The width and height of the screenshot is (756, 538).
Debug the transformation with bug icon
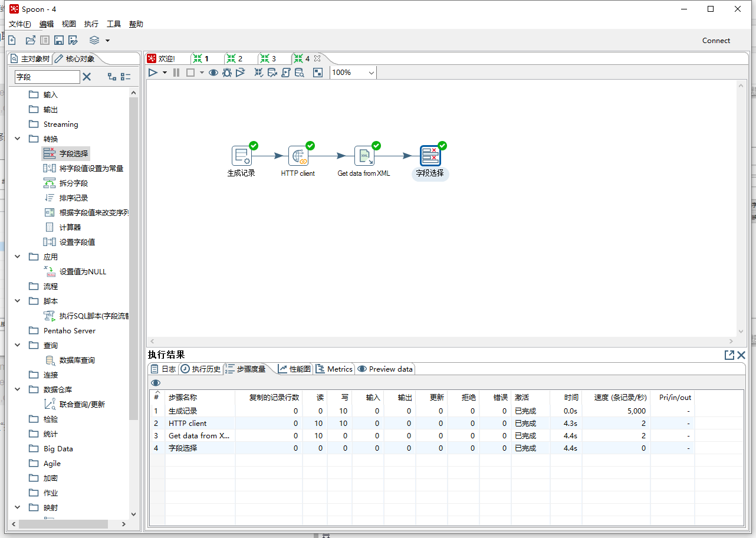pos(227,73)
